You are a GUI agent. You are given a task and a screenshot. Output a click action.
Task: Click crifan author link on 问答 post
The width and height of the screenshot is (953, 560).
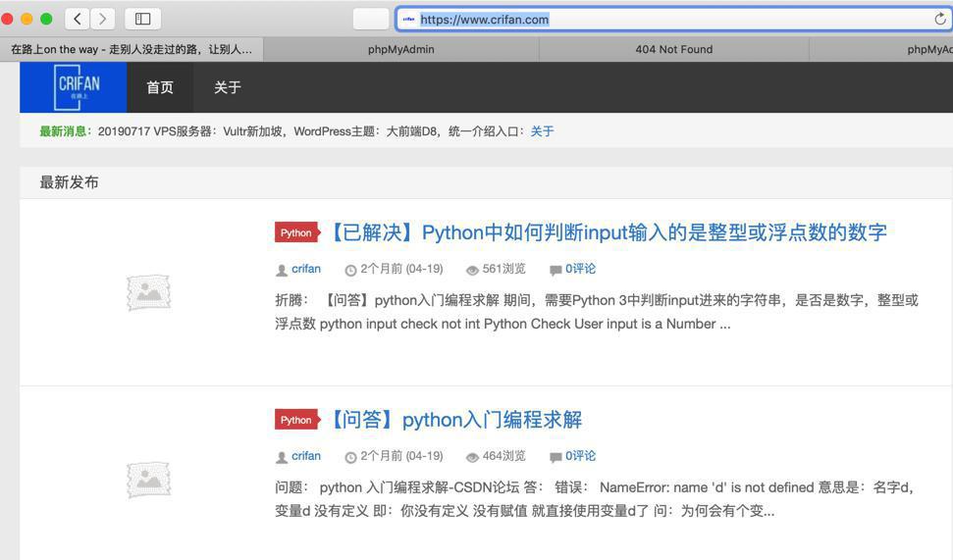pos(305,455)
